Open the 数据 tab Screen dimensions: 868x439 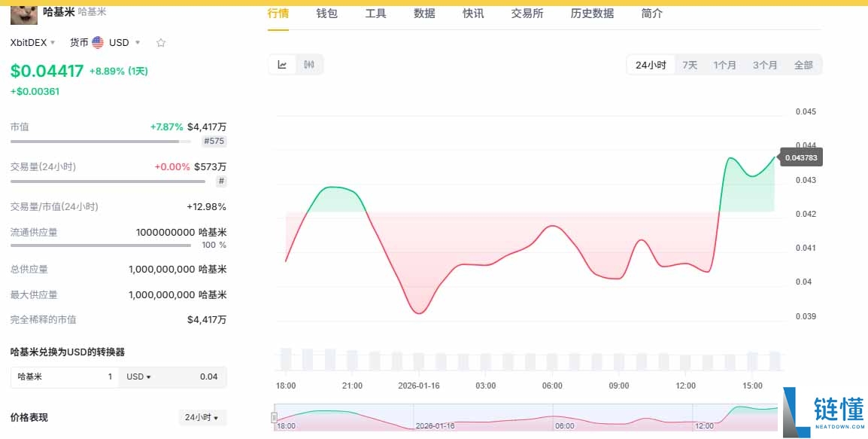point(424,14)
